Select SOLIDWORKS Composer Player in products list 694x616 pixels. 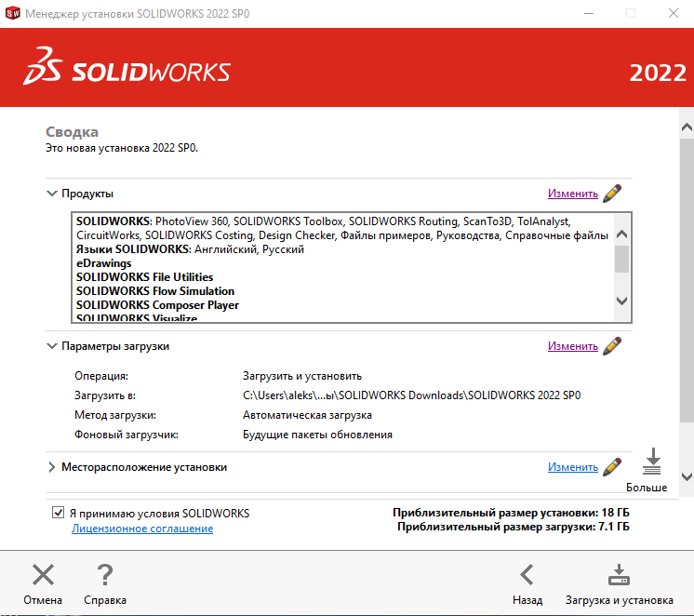157,305
